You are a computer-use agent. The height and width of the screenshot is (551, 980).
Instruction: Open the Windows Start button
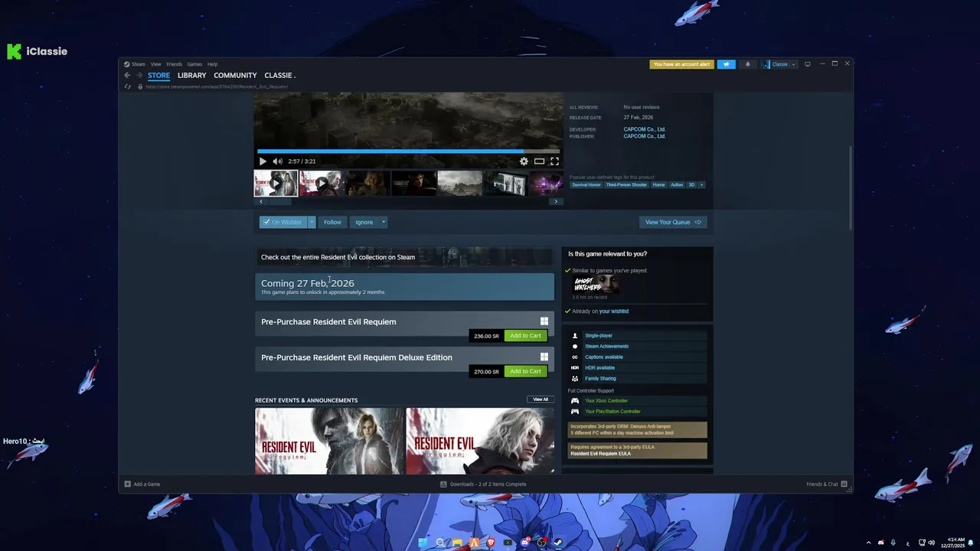pos(423,543)
